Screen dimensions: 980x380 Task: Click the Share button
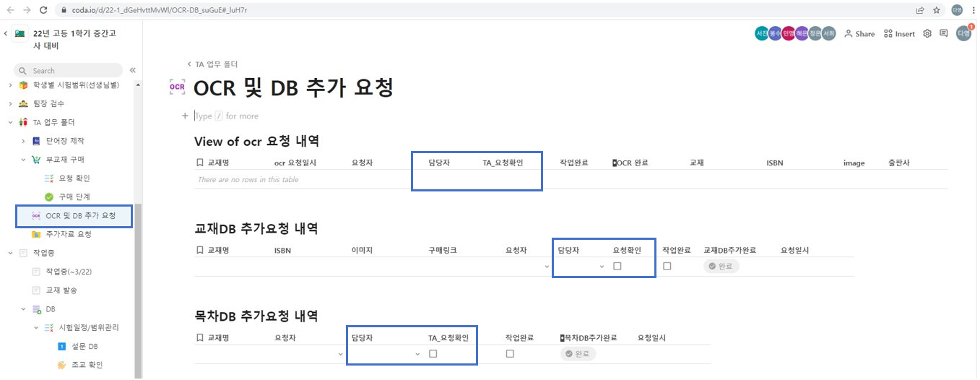click(859, 33)
